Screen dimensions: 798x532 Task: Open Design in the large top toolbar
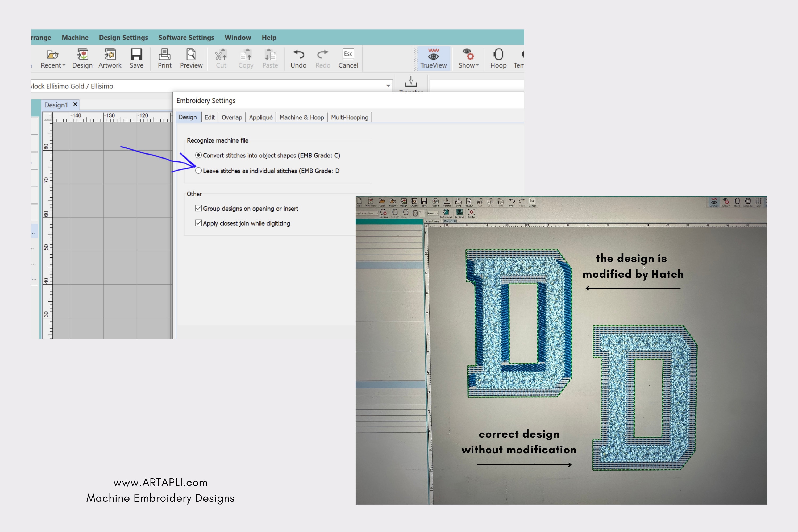82,59
